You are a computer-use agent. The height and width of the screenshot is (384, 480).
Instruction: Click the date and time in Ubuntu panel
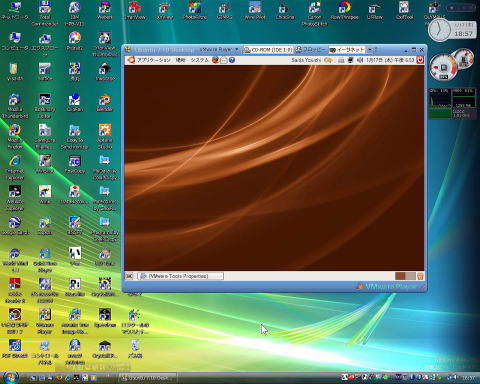(390, 60)
